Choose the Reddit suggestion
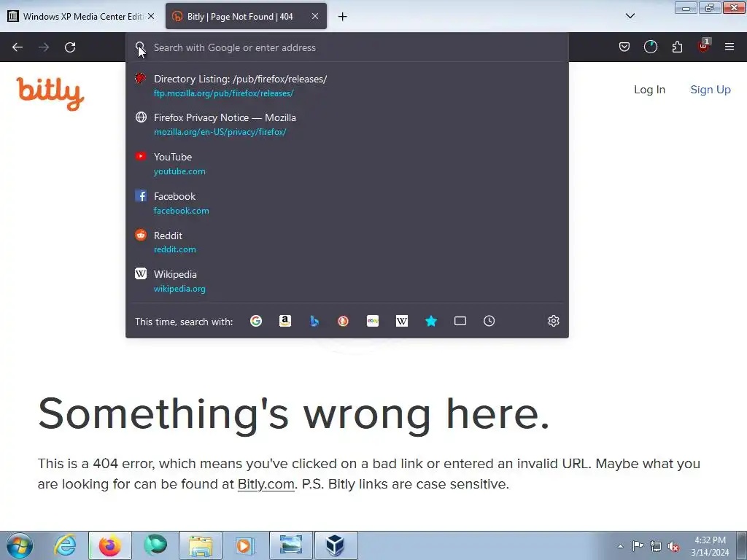The height and width of the screenshot is (560, 747). pyautogui.click(x=347, y=242)
